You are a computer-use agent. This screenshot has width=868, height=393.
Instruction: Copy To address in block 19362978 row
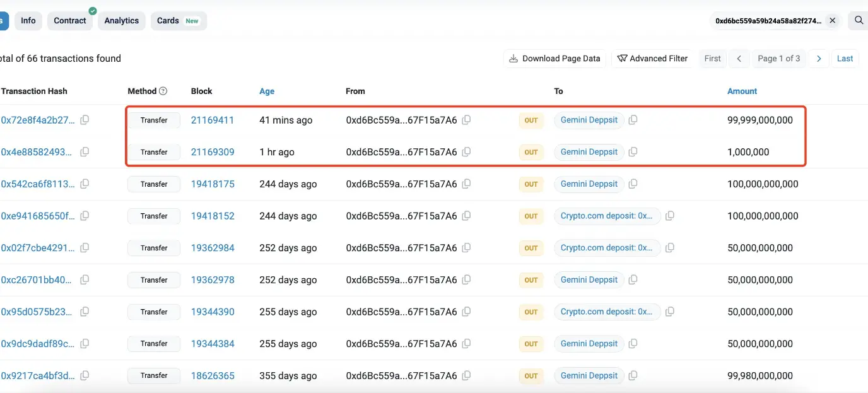coord(633,280)
